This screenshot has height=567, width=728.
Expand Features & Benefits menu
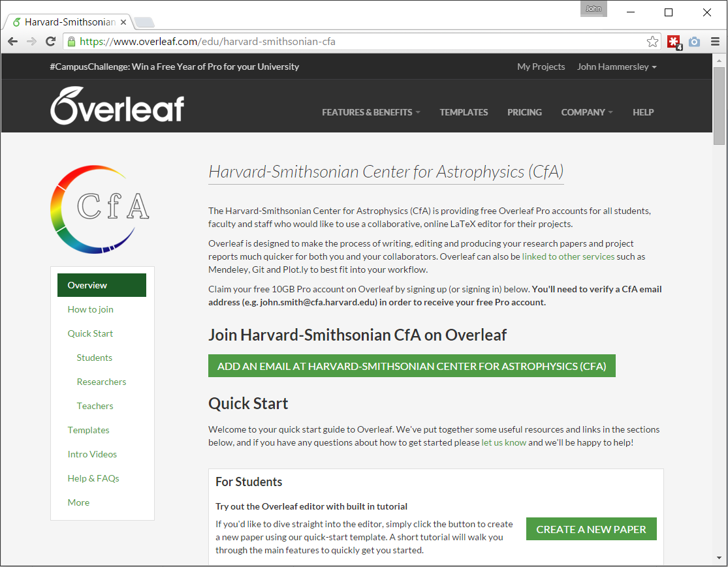point(371,112)
